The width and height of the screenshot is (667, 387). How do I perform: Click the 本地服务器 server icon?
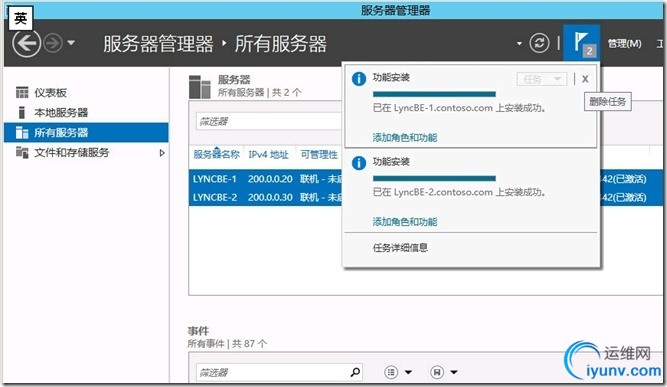click(22, 112)
